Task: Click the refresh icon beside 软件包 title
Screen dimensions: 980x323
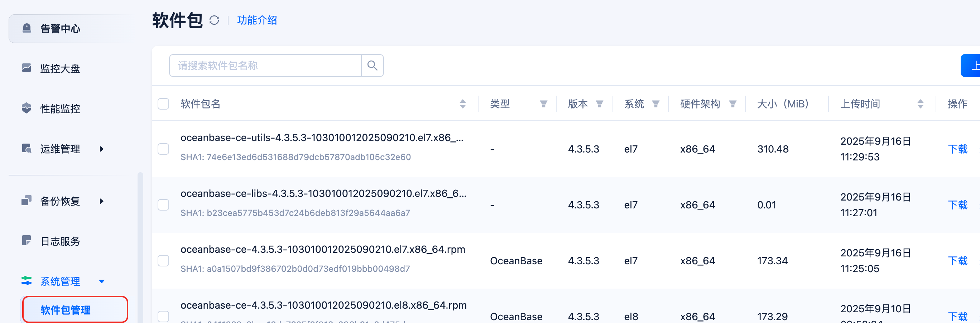Action: pyautogui.click(x=214, y=20)
